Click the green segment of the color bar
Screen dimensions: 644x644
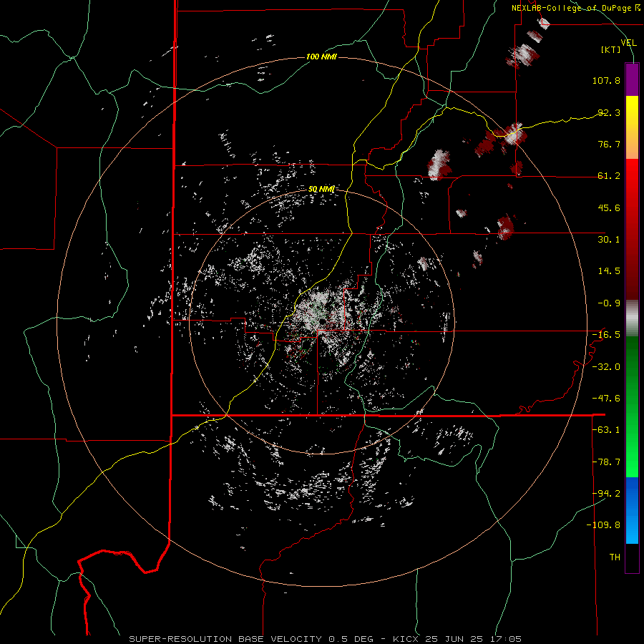coord(632,406)
